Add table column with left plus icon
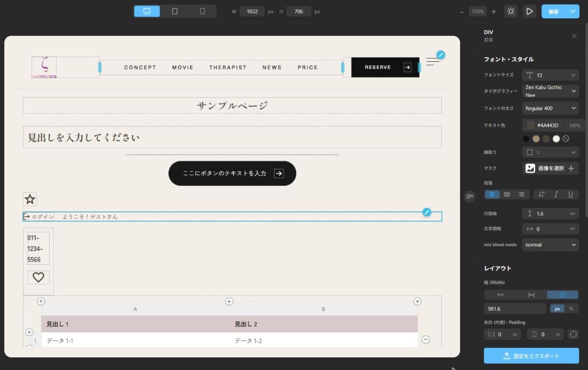Image resolution: width=588 pixels, height=370 pixels. click(41, 302)
